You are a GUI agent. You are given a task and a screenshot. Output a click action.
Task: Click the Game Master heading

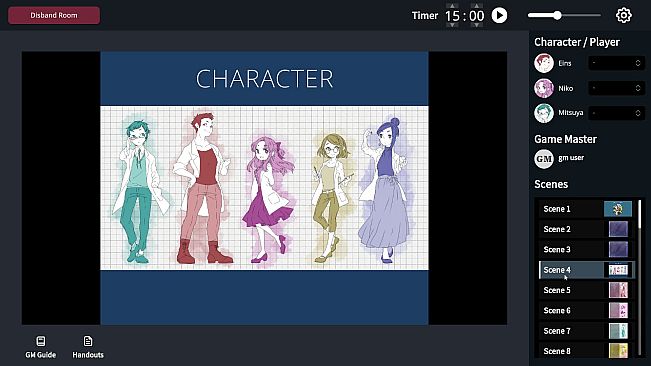[x=565, y=139]
